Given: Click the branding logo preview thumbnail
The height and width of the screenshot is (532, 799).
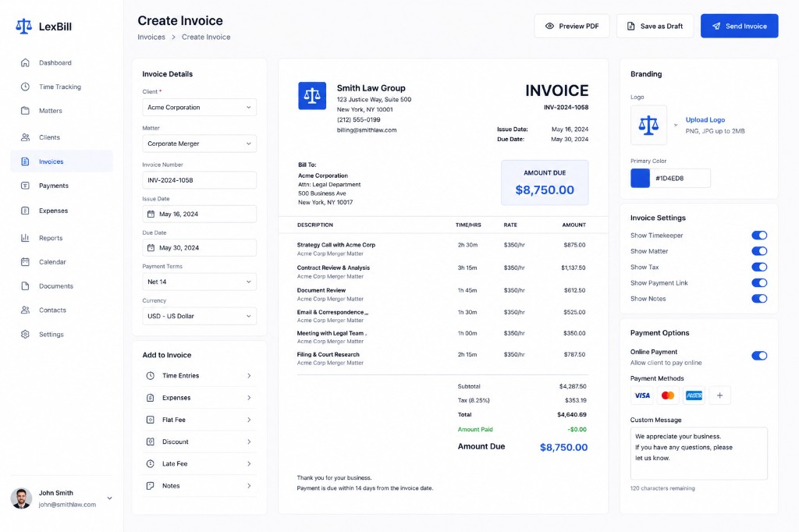Looking at the screenshot, I should (x=648, y=126).
